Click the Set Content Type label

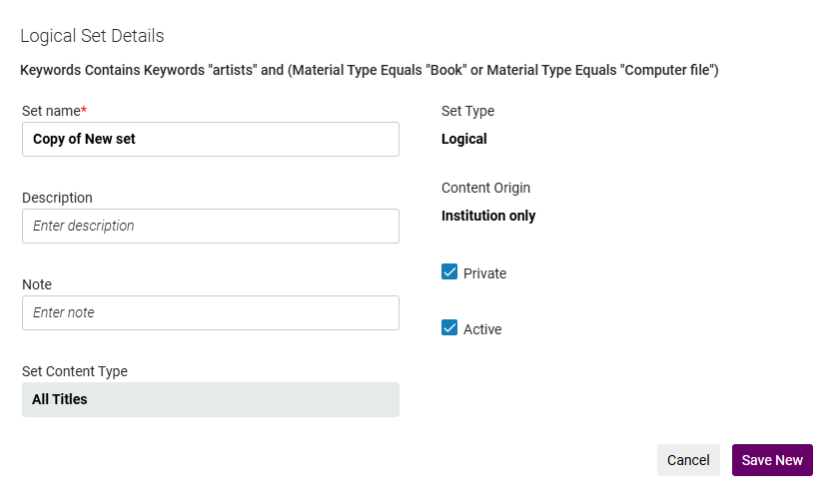(x=75, y=371)
